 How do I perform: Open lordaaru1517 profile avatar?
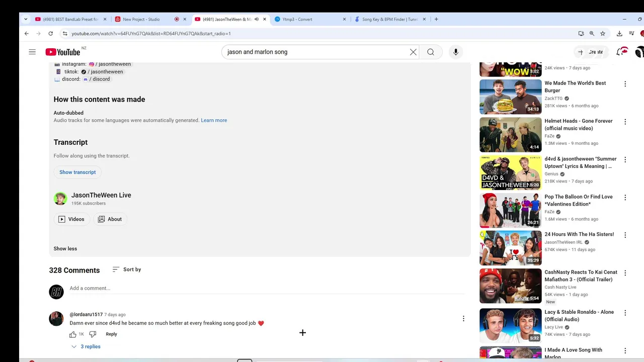point(56,319)
